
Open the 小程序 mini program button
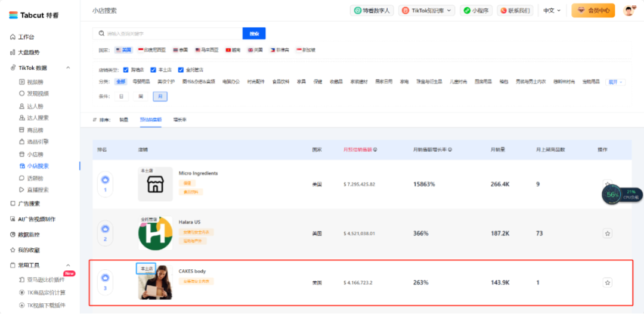pyautogui.click(x=476, y=11)
